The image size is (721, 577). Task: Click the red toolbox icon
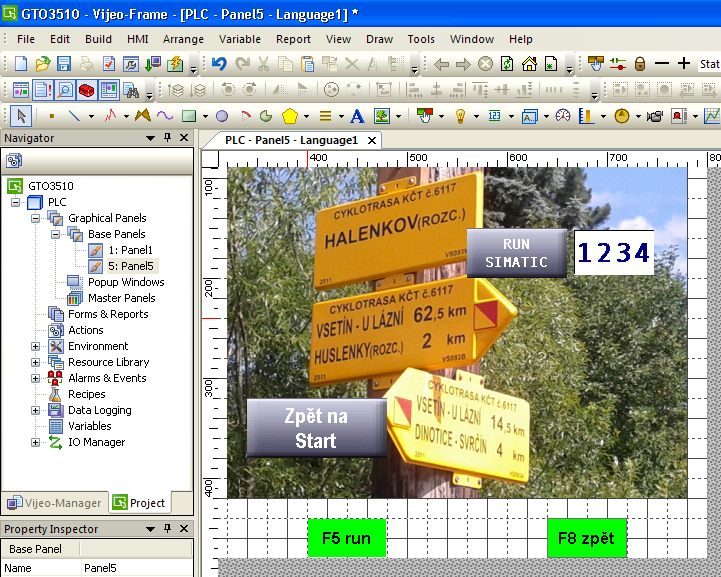[x=86, y=90]
